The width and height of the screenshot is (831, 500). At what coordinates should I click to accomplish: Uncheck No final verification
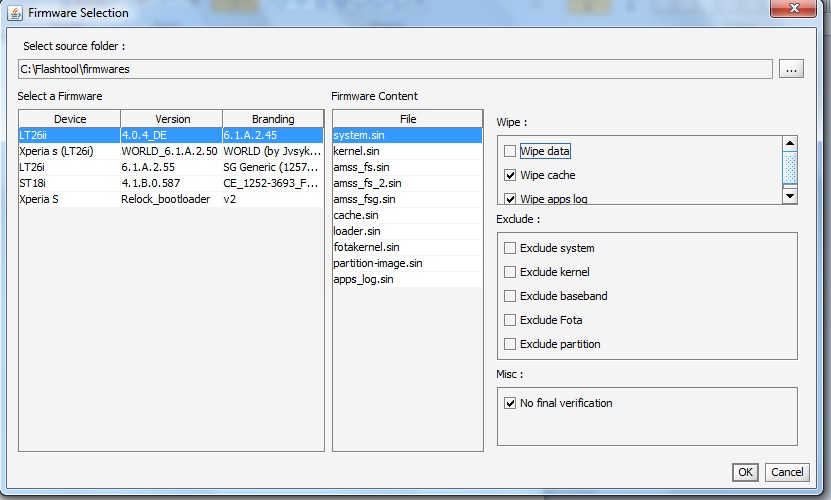click(510, 403)
